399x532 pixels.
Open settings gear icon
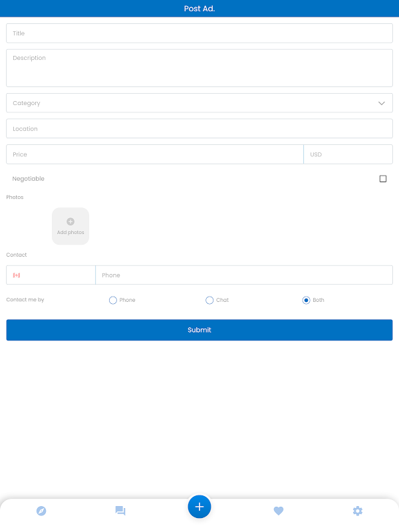coord(358,511)
